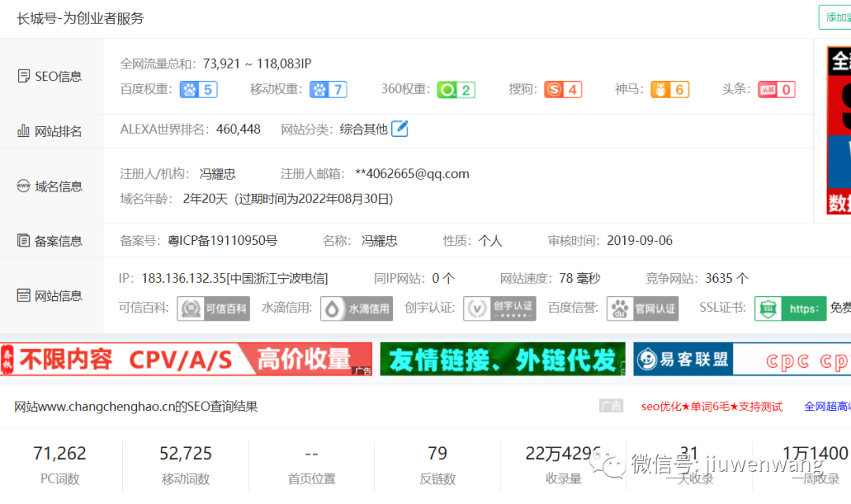Click the Sogou weight badge showing 4

click(x=563, y=90)
